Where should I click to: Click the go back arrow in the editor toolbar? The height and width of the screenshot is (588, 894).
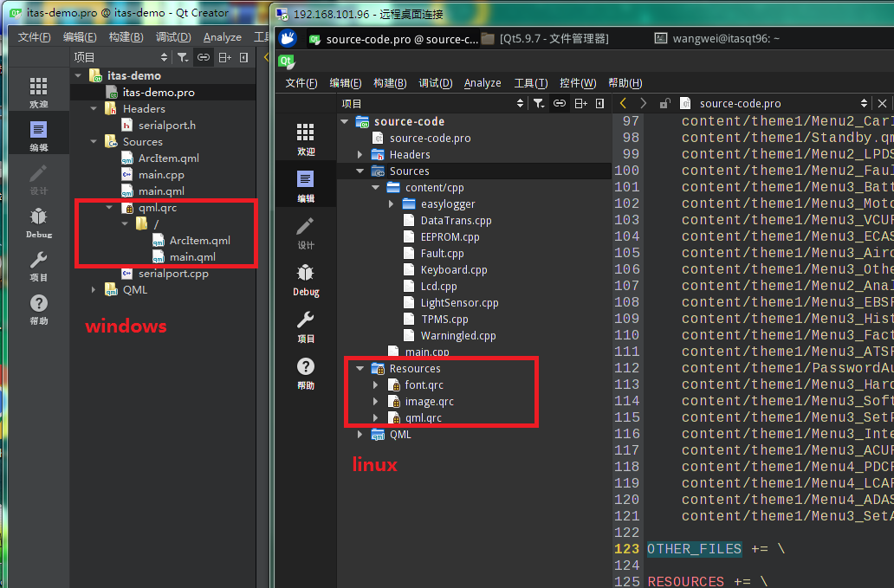pyautogui.click(x=623, y=103)
